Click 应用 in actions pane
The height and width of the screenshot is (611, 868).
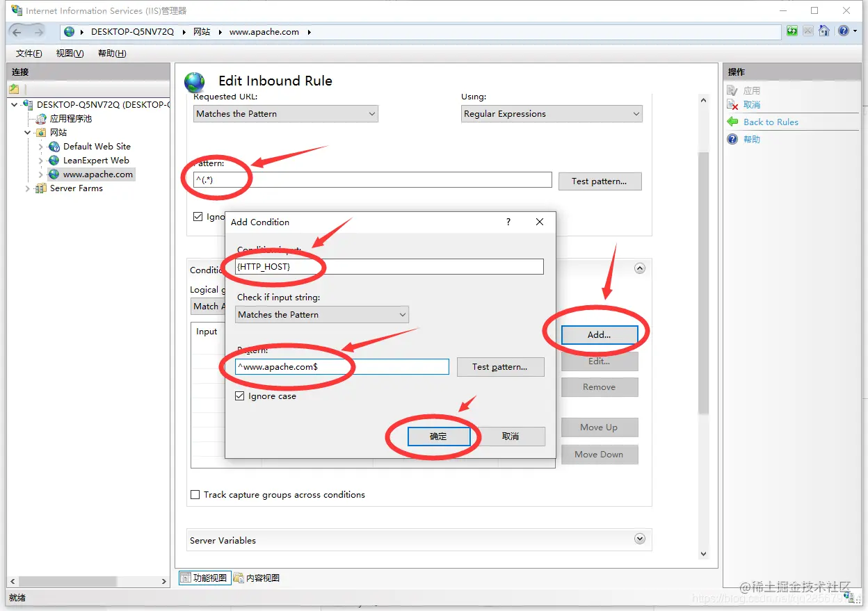click(752, 90)
